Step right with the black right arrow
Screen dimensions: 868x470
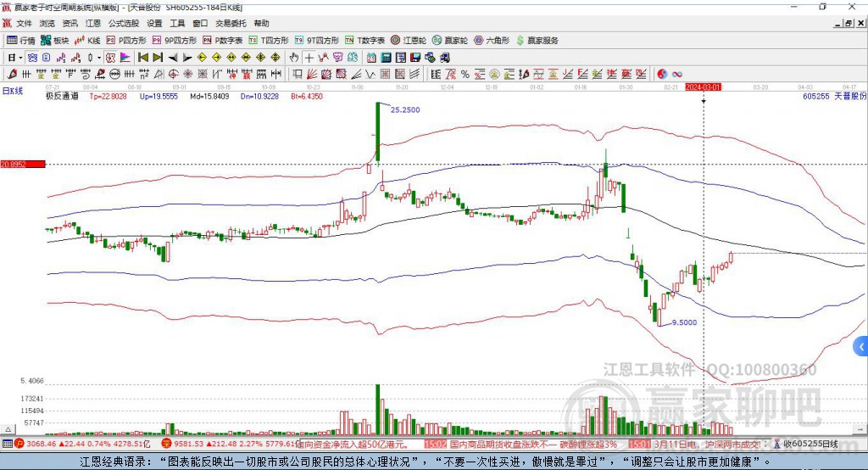point(187,58)
